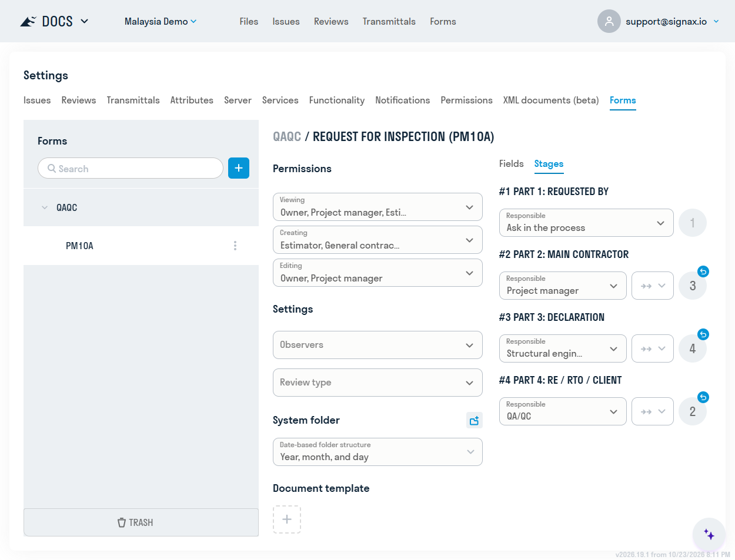735x560 pixels.
Task: Open PM10A options three-dot menu
Action: 235,246
